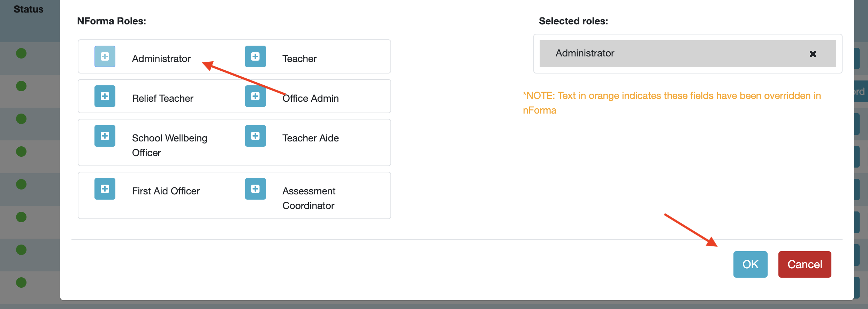Viewport: 868px width, 309px height.
Task: Click the Assessment Coordinator role label
Action: [x=309, y=198]
